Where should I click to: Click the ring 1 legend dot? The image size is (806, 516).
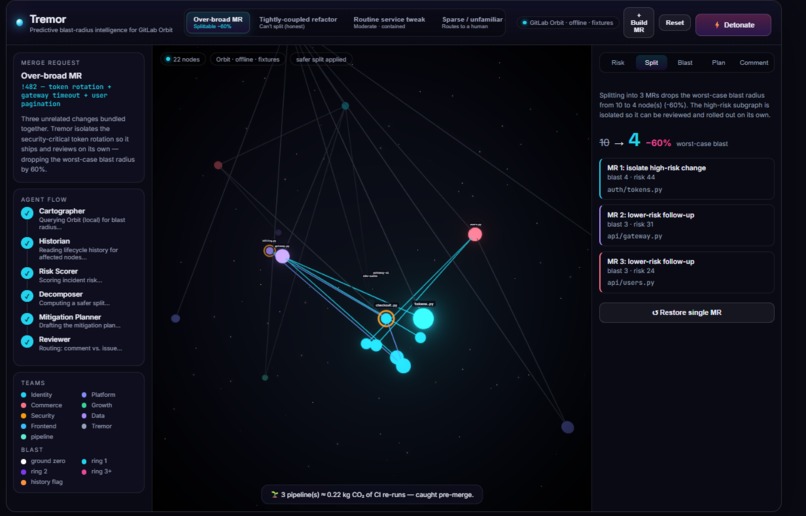84,461
